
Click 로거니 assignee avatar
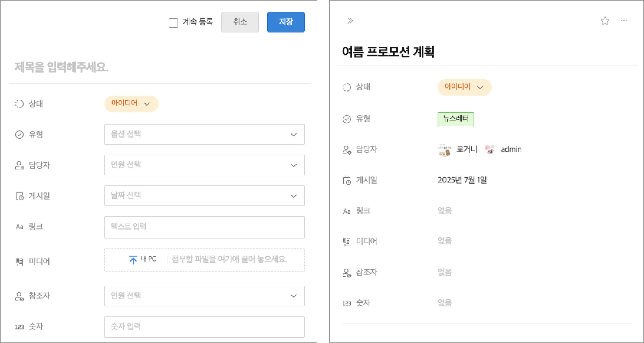[444, 150]
